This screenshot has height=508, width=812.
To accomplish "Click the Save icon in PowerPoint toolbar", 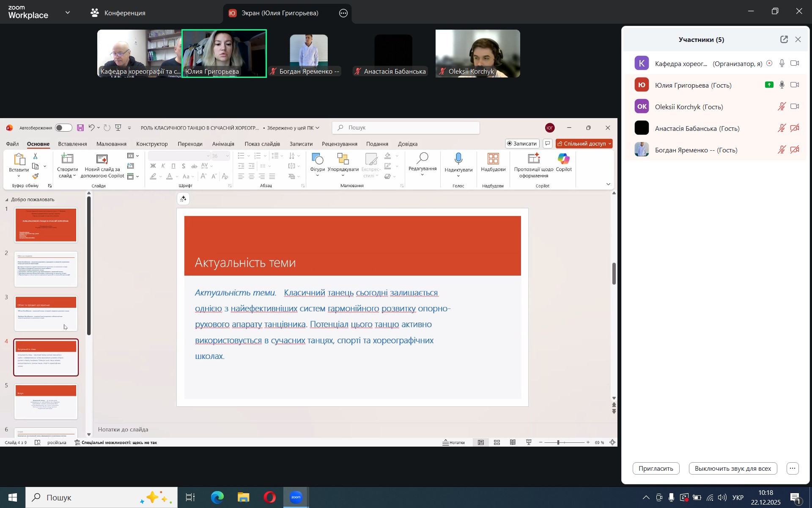I will tap(80, 128).
